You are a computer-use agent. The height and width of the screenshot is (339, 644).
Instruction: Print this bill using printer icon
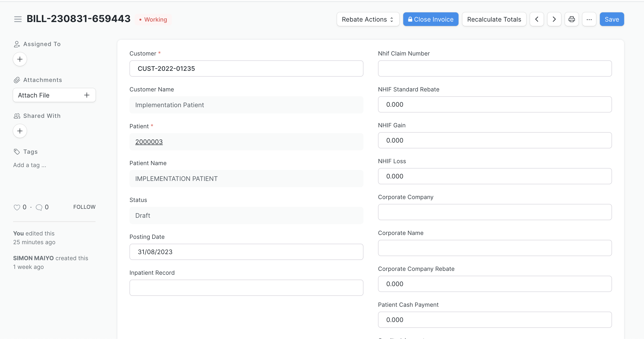(572, 19)
